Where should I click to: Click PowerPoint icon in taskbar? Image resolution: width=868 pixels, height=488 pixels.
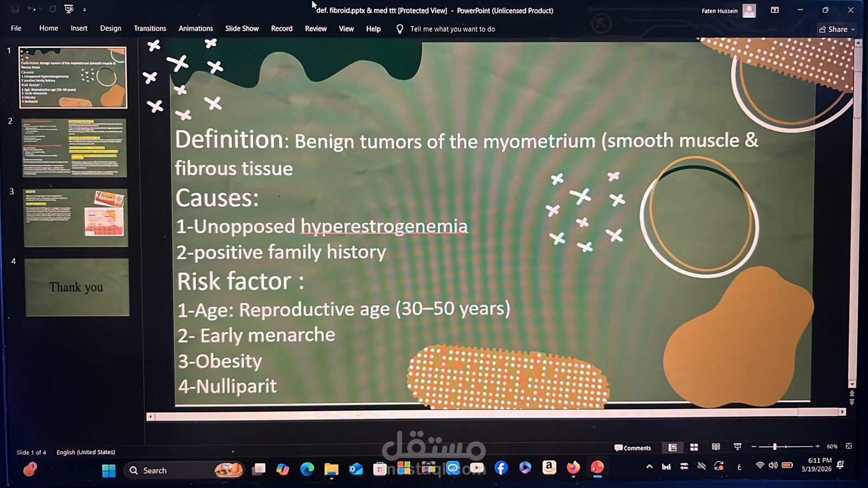597,468
